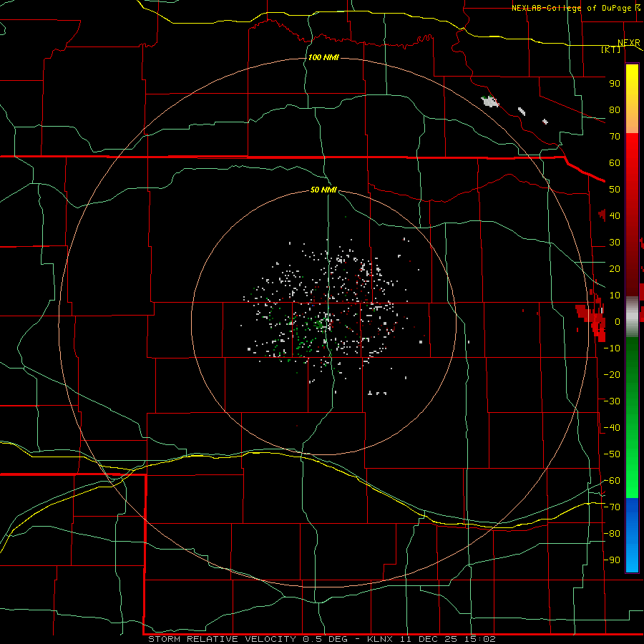Click the 'STORM RELATIVE VELOCITY 0.5 DEG' caption
644x644 pixels.
(248, 639)
